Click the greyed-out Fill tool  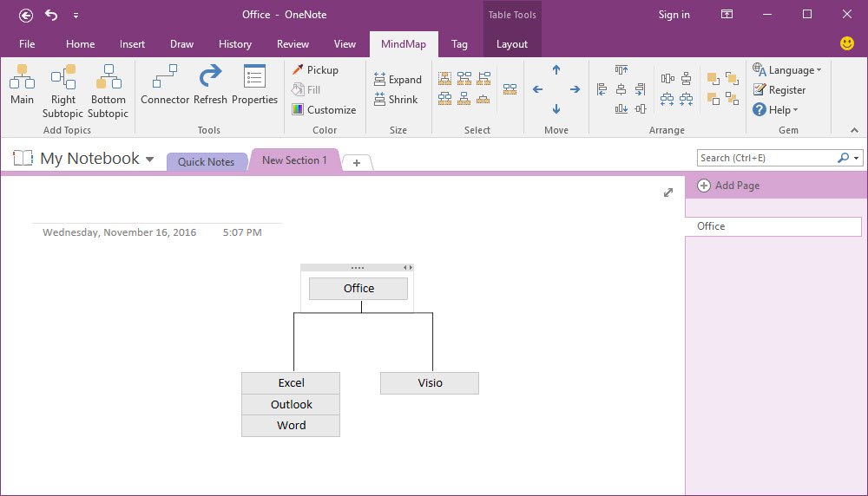coord(306,89)
